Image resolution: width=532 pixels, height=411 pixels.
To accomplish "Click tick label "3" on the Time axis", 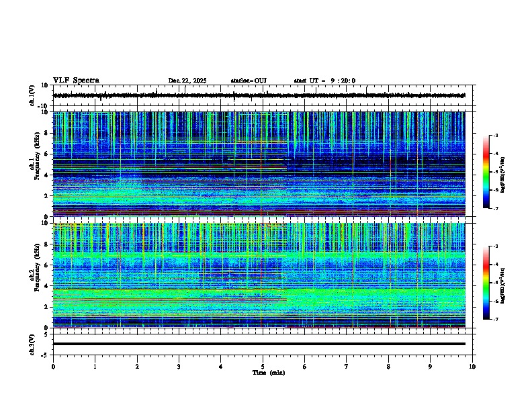I will (179, 367).
